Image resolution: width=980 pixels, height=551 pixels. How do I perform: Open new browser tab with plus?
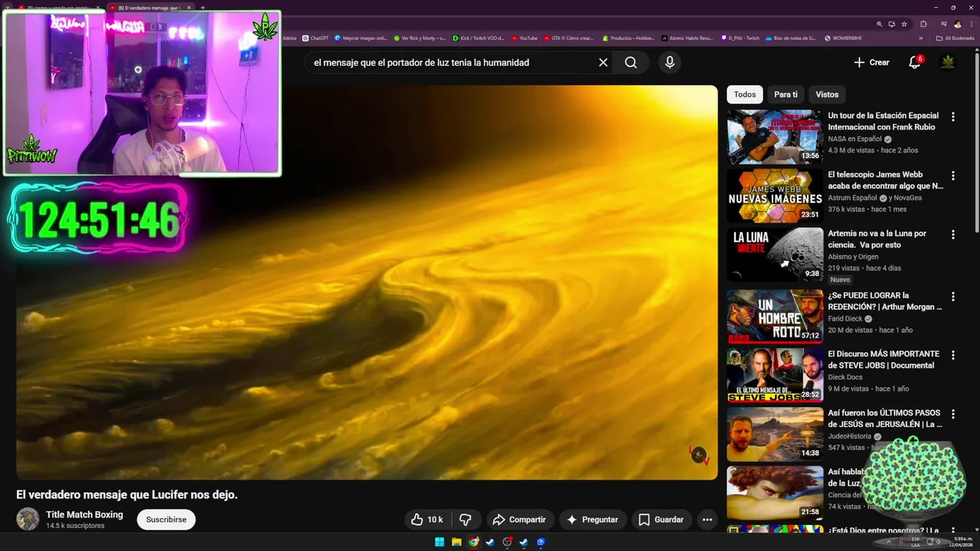pyautogui.click(x=202, y=8)
